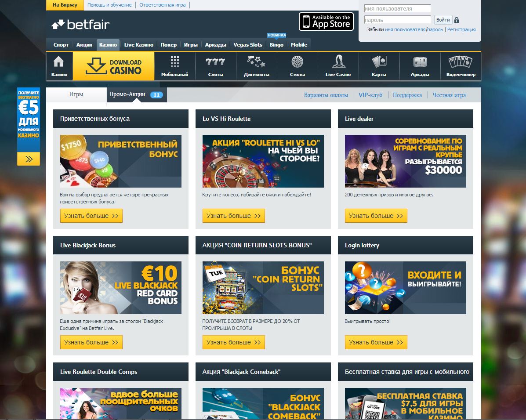Select the На Биржу top tab
Screen dimensions: 526x420
pos(65,5)
